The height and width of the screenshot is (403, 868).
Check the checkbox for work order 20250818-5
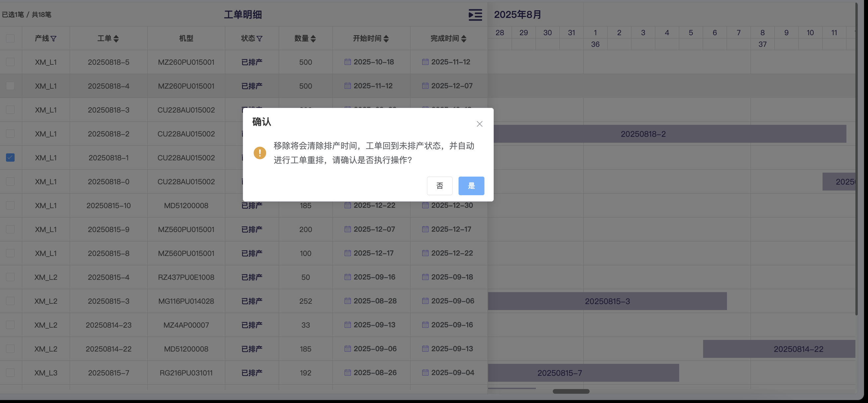point(10,62)
